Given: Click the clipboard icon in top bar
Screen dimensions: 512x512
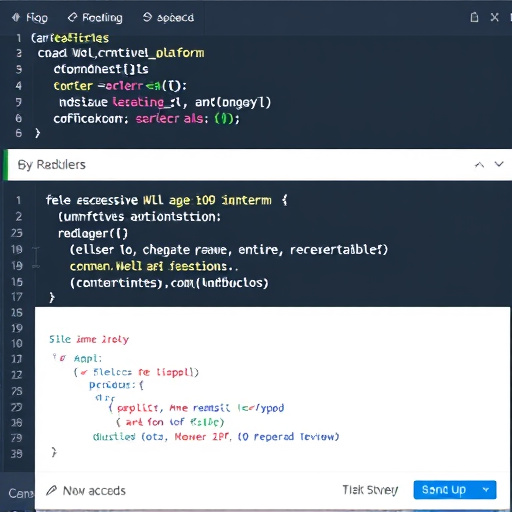Looking at the screenshot, I should tap(474, 17).
